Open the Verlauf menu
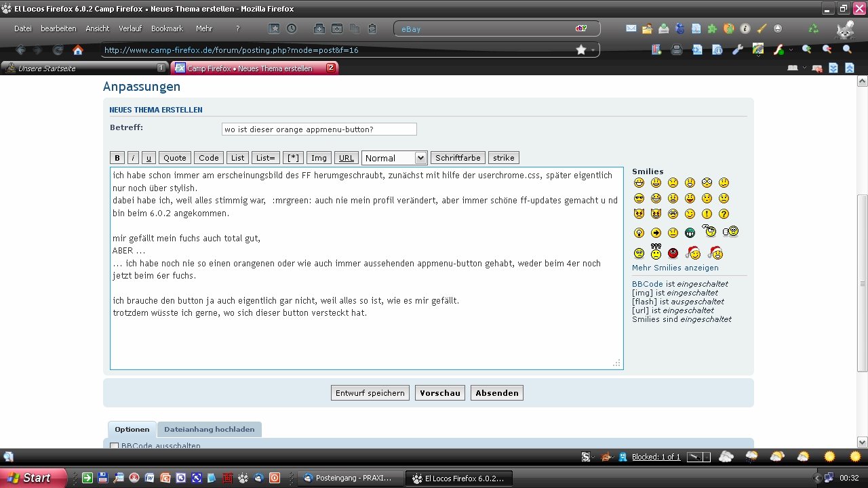 [x=130, y=28]
